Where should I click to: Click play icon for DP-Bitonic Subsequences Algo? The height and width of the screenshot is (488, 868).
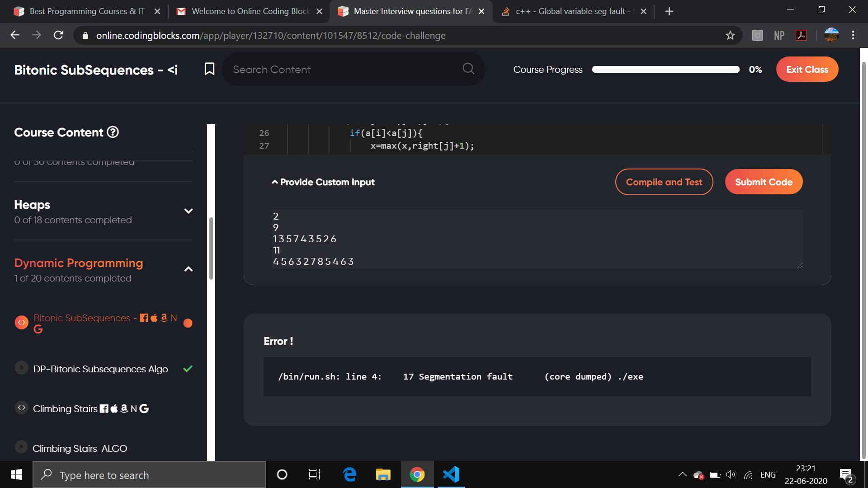tap(21, 368)
